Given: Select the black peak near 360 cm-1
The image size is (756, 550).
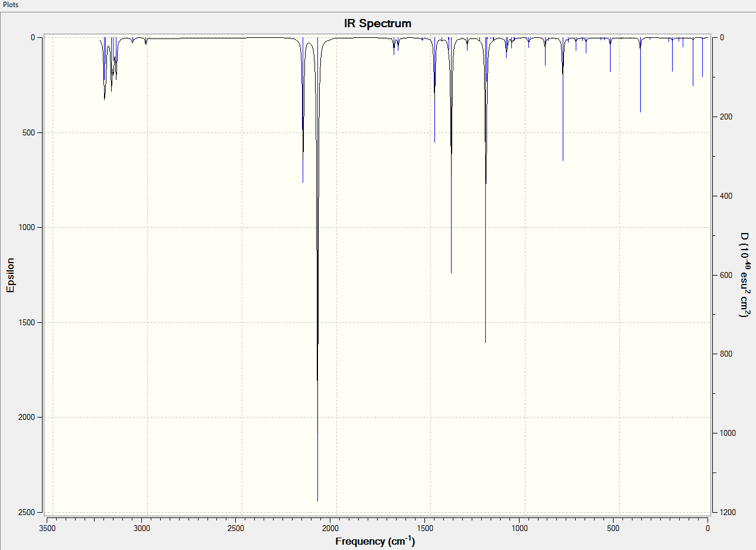Looking at the screenshot, I should (x=640, y=75).
